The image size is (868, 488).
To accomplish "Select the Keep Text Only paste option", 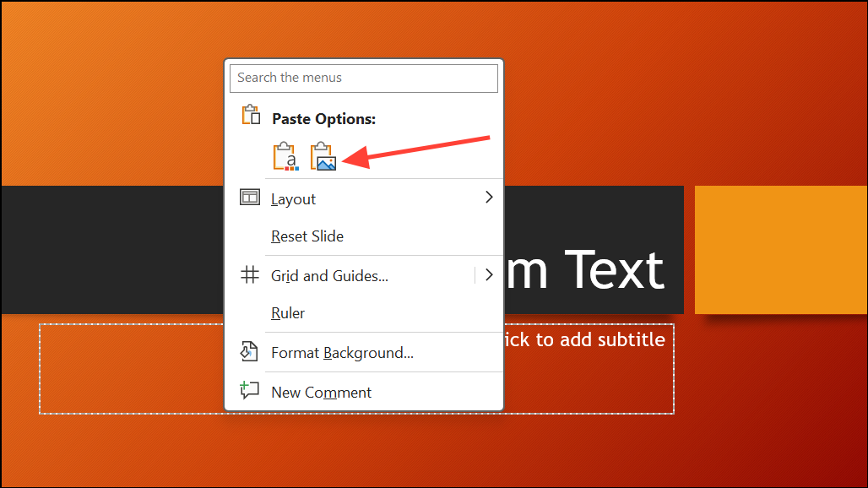I will tap(285, 155).
